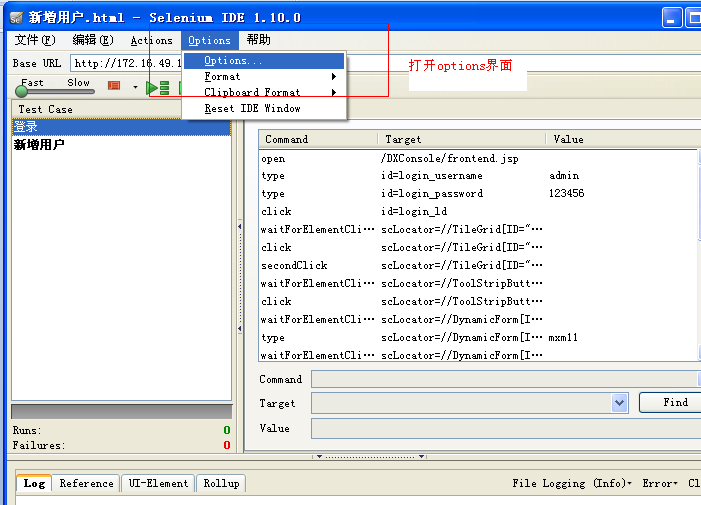Open the Actions menu
Image resolution: width=701 pixels, height=505 pixels.
152,40
